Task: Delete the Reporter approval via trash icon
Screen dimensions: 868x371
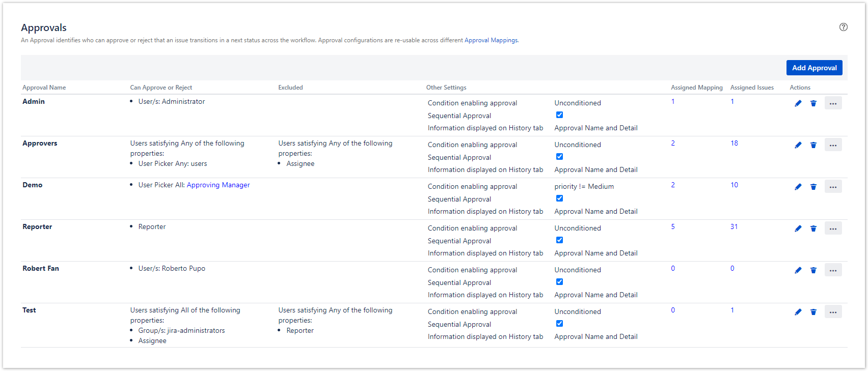Action: click(x=813, y=229)
